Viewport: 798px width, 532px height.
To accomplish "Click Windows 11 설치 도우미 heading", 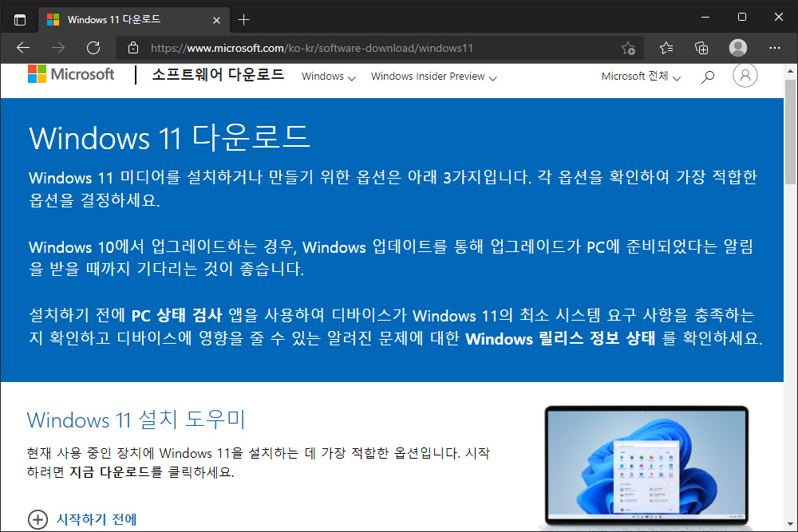I will pyautogui.click(x=136, y=420).
